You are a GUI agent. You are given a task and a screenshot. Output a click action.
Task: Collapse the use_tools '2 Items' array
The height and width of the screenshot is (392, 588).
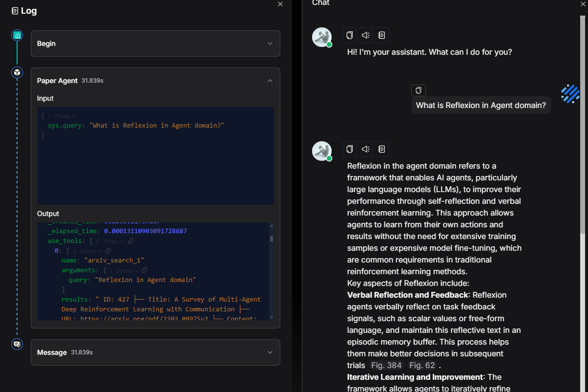pyautogui.click(x=122, y=241)
